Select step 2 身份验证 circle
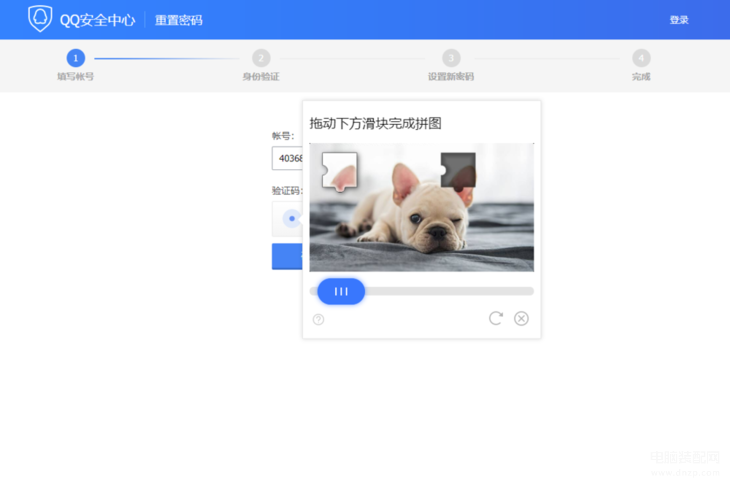Viewport: 730px width, 486px height. (261, 58)
